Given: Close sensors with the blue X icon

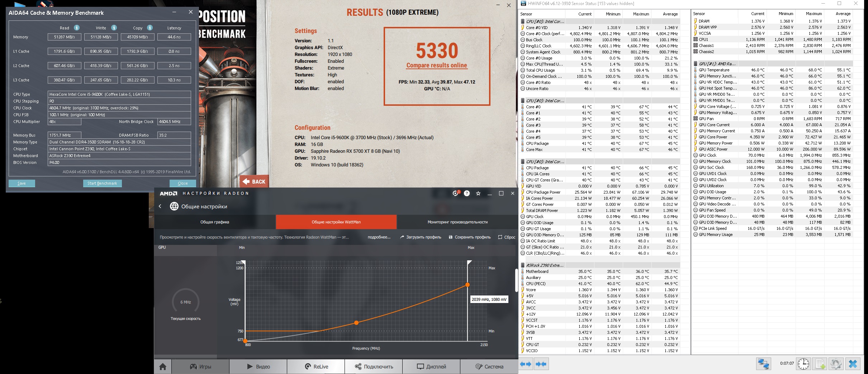Looking at the screenshot, I should [x=853, y=364].
